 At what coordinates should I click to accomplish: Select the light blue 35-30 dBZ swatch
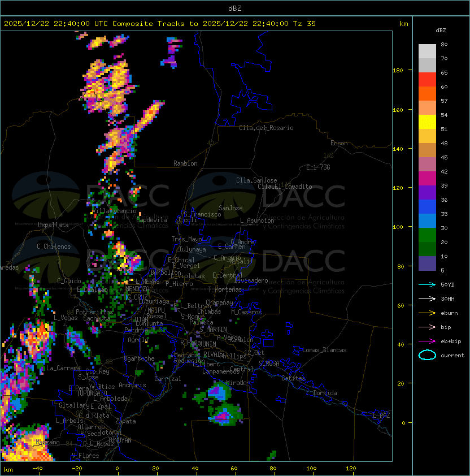427,220
